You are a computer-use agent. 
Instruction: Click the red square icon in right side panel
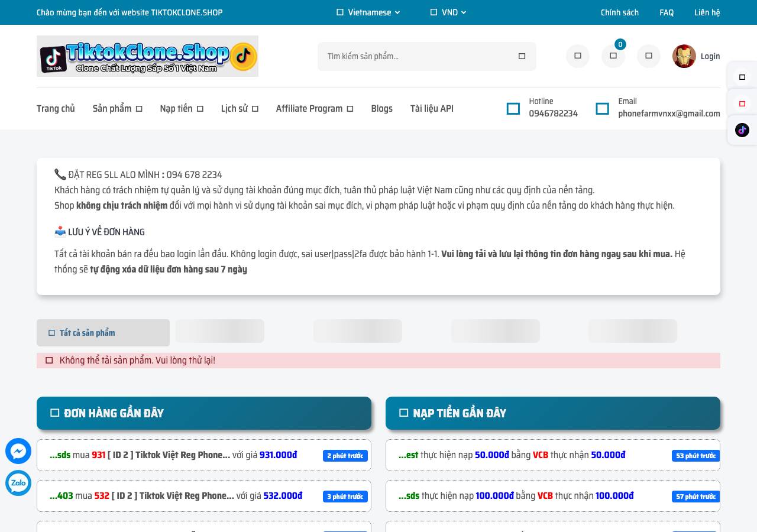tap(742, 103)
